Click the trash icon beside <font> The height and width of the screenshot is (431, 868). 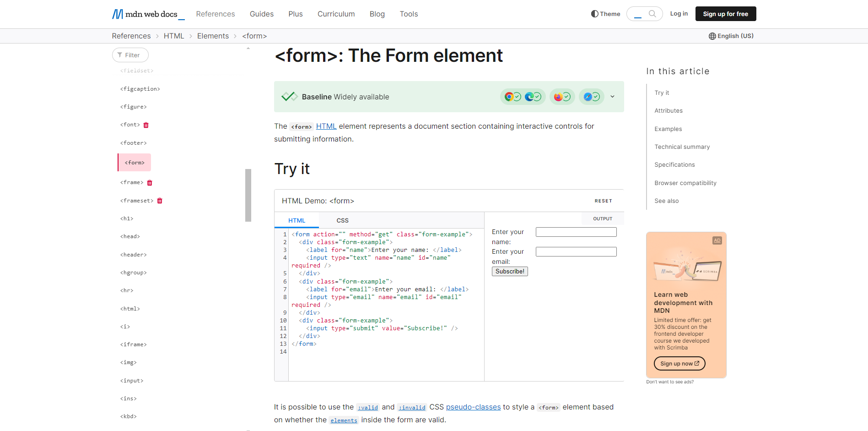[146, 125]
